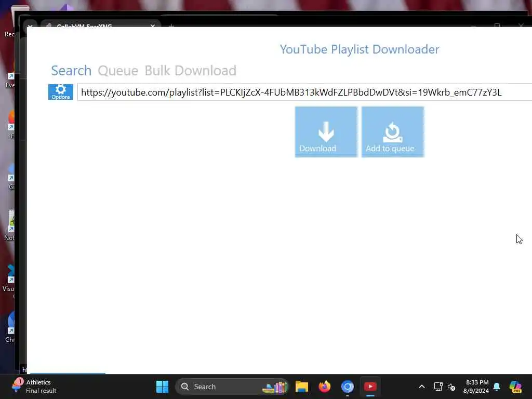This screenshot has width=532, height=399.
Task: Click the Download button
Action: [326, 132]
